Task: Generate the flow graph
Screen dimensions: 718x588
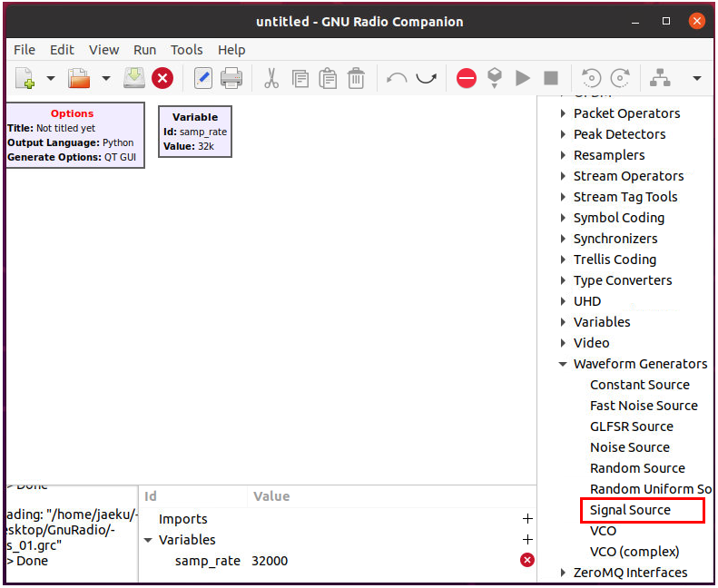Action: click(495, 78)
